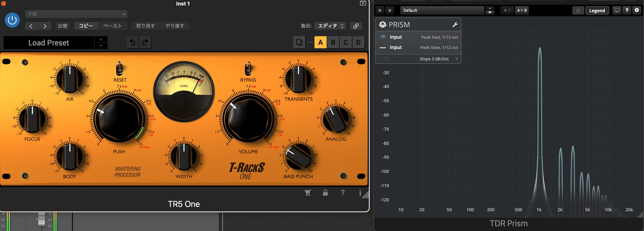Click the T-RackS undo arrow icon
644x231 pixels.
(x=133, y=42)
